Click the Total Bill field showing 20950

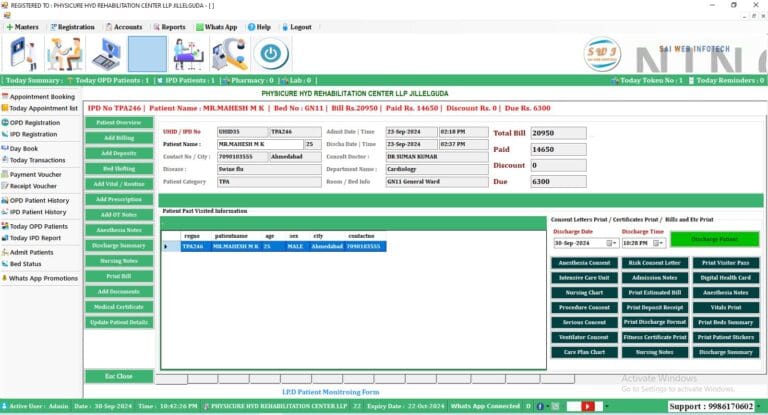click(x=558, y=133)
